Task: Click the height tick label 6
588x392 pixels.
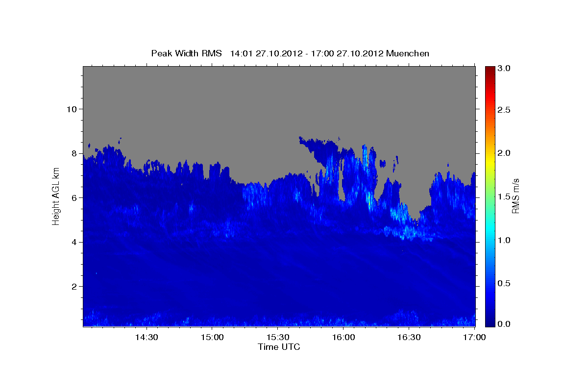Action: (73, 197)
